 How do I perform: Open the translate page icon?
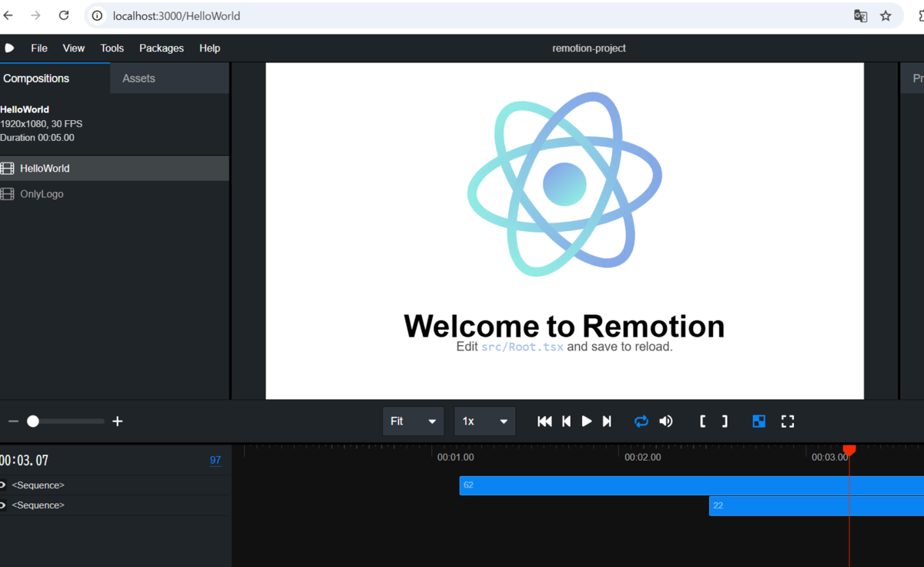(x=861, y=15)
